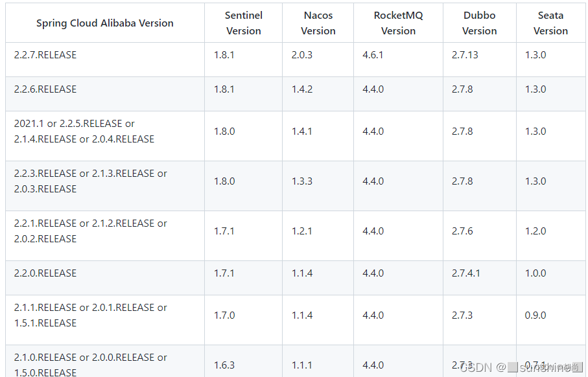Click the Spring Cloud Alibaba Version header
This screenshot has width=588, height=377.
pyautogui.click(x=105, y=23)
